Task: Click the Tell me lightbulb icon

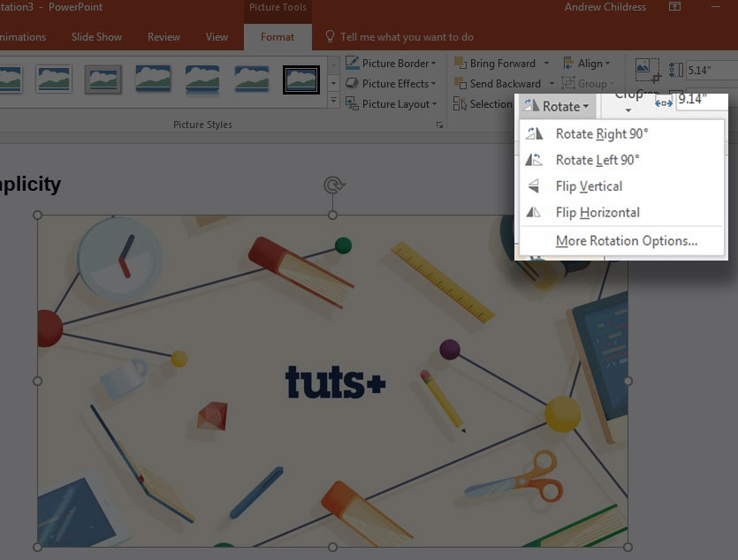Action: pos(330,36)
